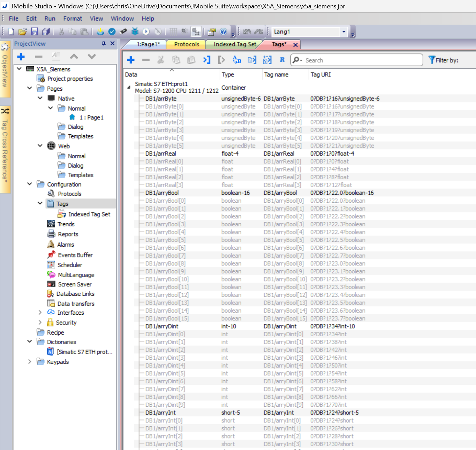Expand the Keypads tree node
The width and height of the screenshot is (476, 450).
[30, 362]
